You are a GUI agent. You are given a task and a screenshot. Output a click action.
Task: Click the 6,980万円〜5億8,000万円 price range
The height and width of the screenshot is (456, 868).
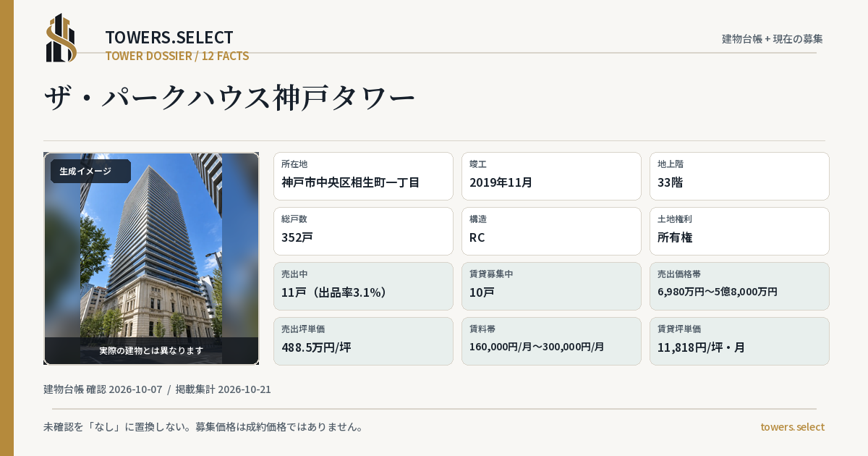pos(718,292)
